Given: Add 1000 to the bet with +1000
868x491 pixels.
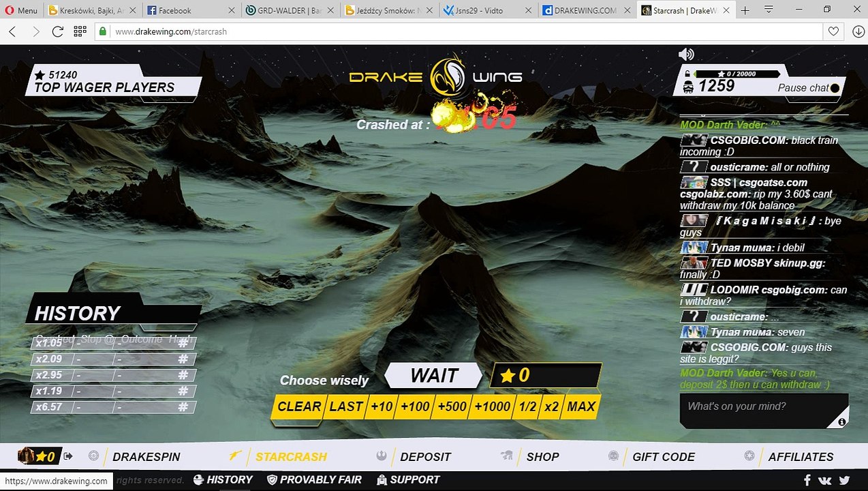Looking at the screenshot, I should [492, 407].
